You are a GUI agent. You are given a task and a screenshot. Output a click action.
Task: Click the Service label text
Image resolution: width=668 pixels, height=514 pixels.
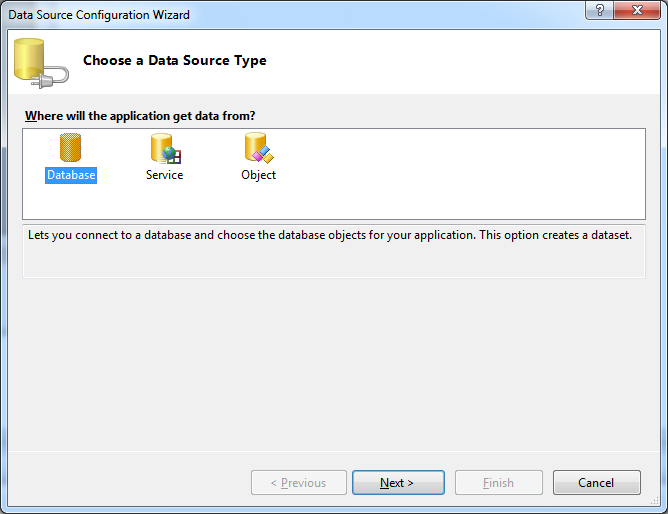coord(164,175)
